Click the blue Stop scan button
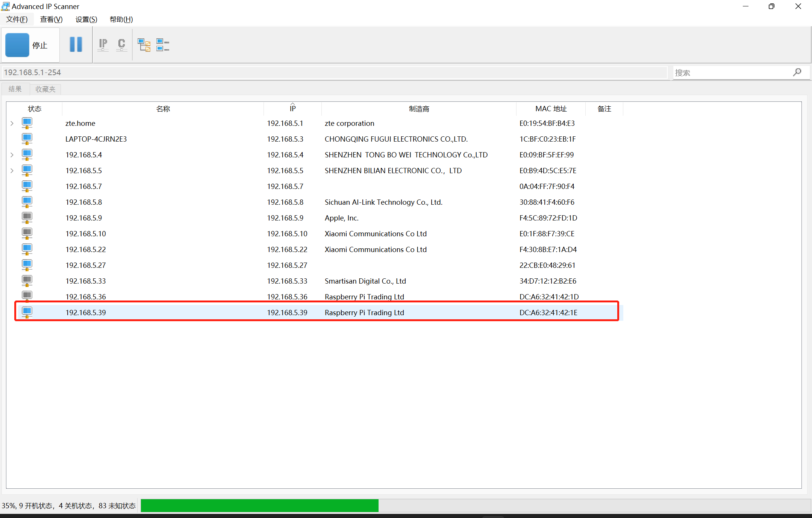 17,45
